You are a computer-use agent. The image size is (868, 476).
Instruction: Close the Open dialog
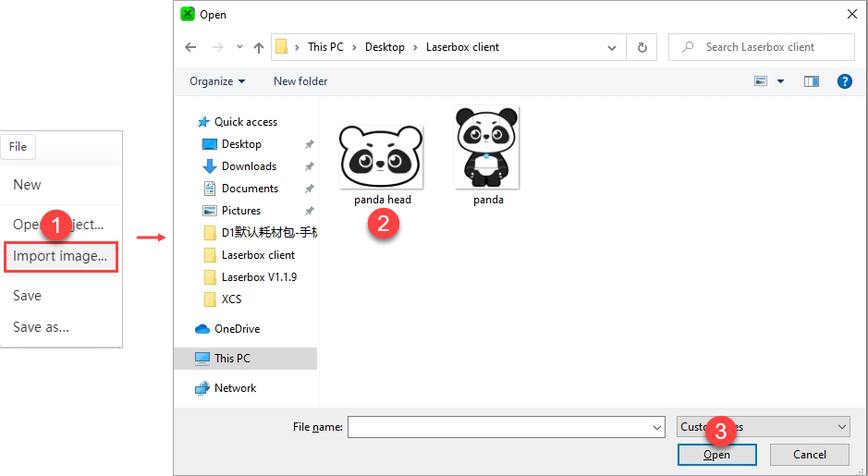(852, 15)
